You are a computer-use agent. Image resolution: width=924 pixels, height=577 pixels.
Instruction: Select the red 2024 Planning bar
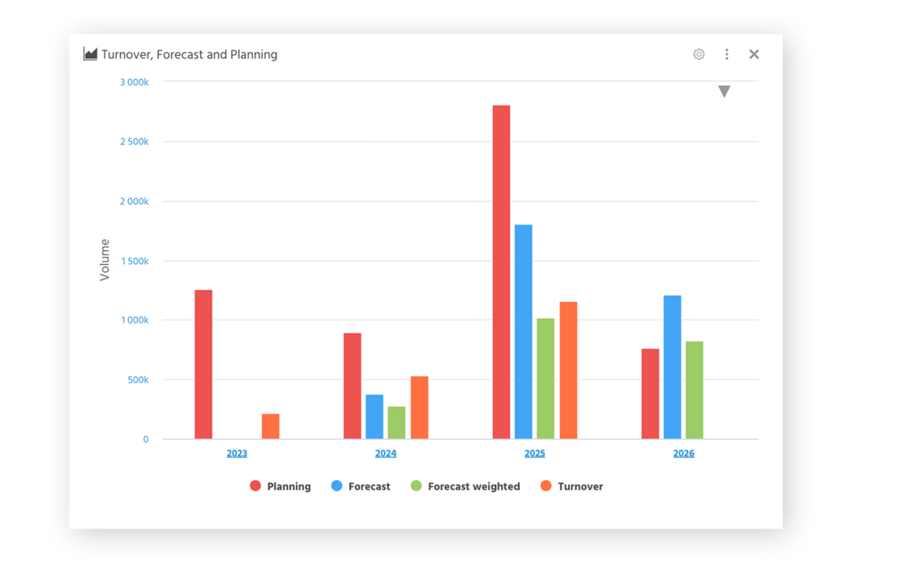pyautogui.click(x=353, y=387)
